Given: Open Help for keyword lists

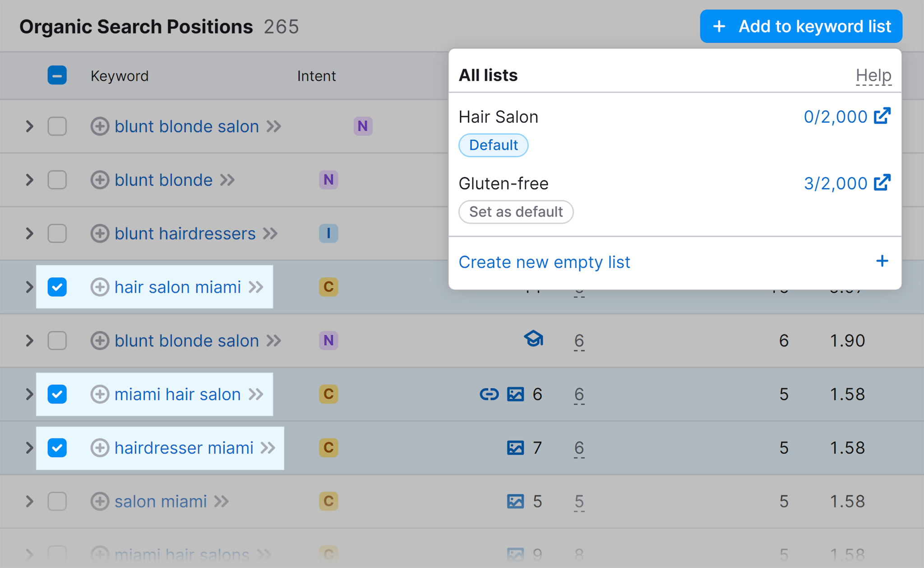Looking at the screenshot, I should (873, 74).
